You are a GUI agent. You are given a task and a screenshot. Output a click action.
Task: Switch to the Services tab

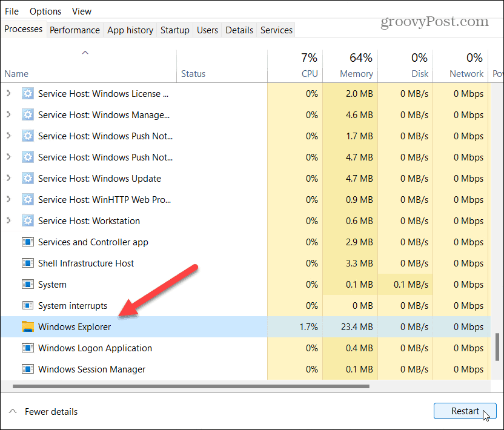pos(276,30)
